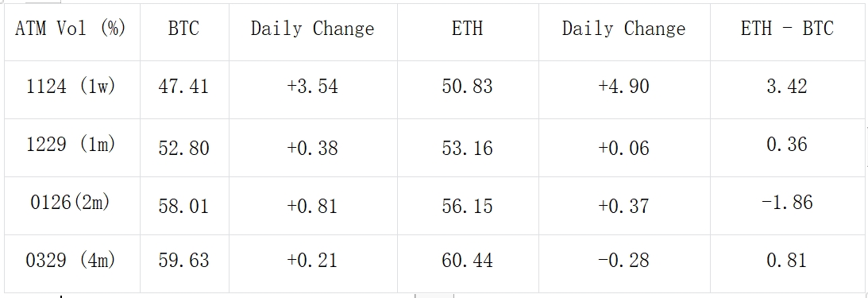This screenshot has height=298, width=868.
Task: Select the spread cell showing 3.42
Action: [x=787, y=90]
